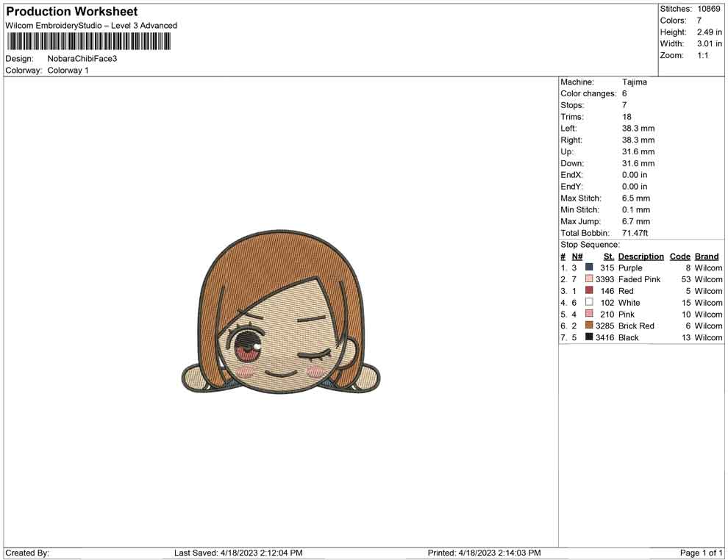Click the Purple description in row 1
The image size is (728, 560).
630,268
